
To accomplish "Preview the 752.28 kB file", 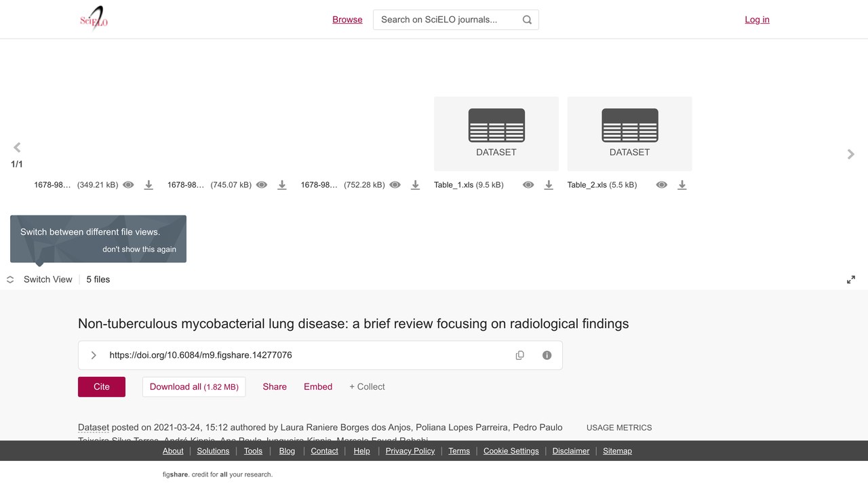I will 395,185.
